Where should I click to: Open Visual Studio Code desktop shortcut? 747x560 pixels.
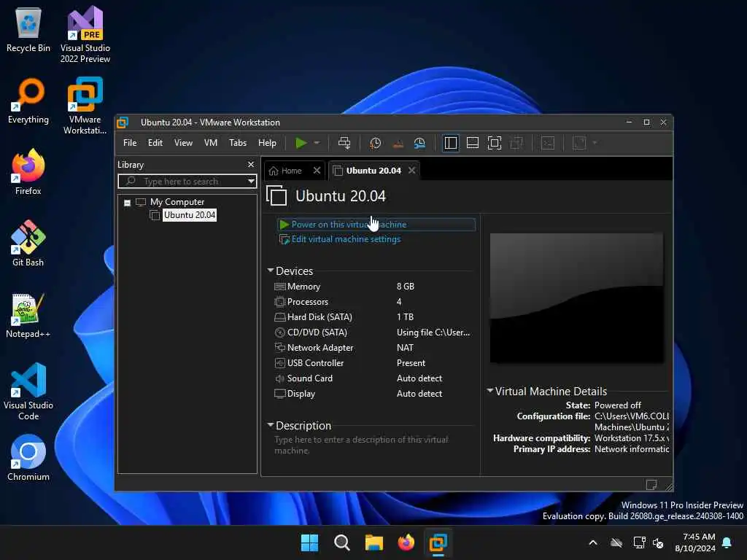point(28,392)
